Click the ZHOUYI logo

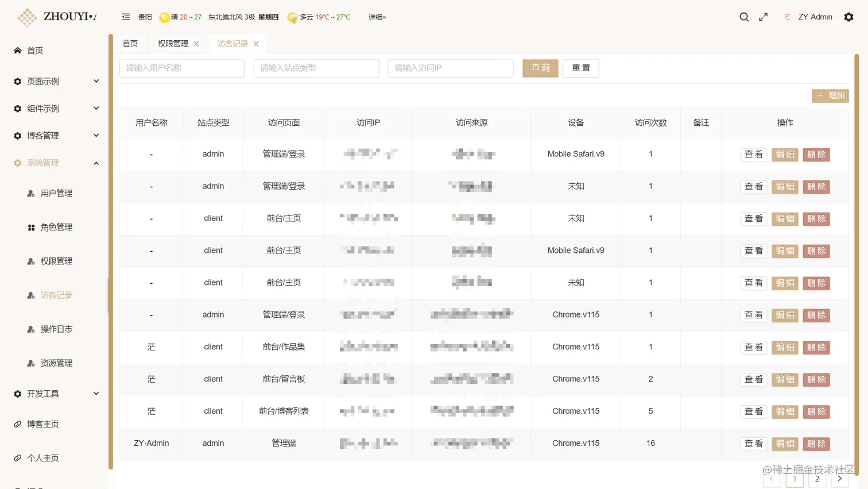[x=27, y=17]
